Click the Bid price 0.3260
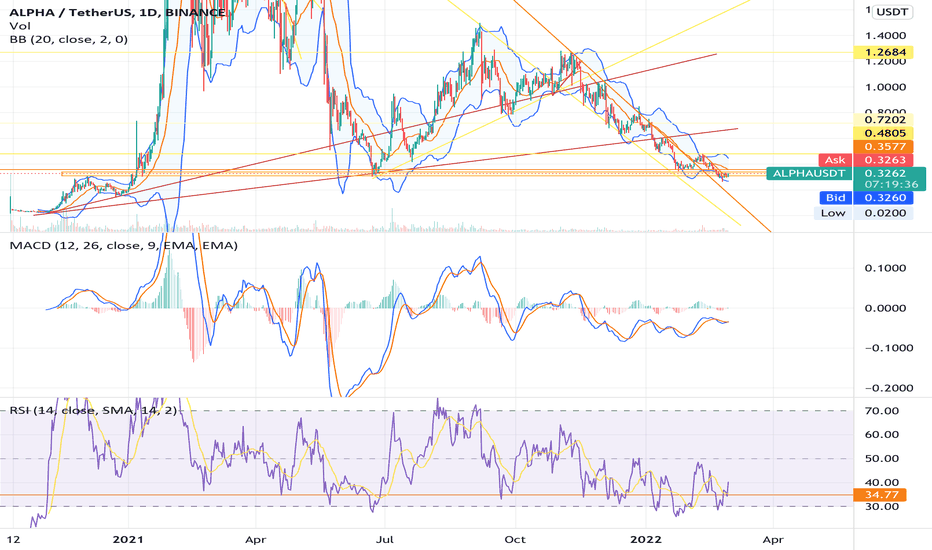Viewport: 932px width, 550px height. point(885,197)
